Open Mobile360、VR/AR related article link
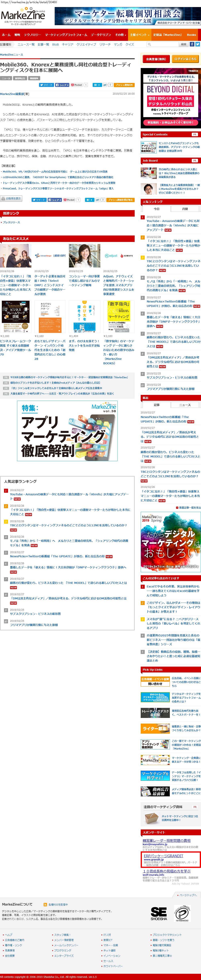The height and width of the screenshot is (980, 201). click(x=55, y=171)
